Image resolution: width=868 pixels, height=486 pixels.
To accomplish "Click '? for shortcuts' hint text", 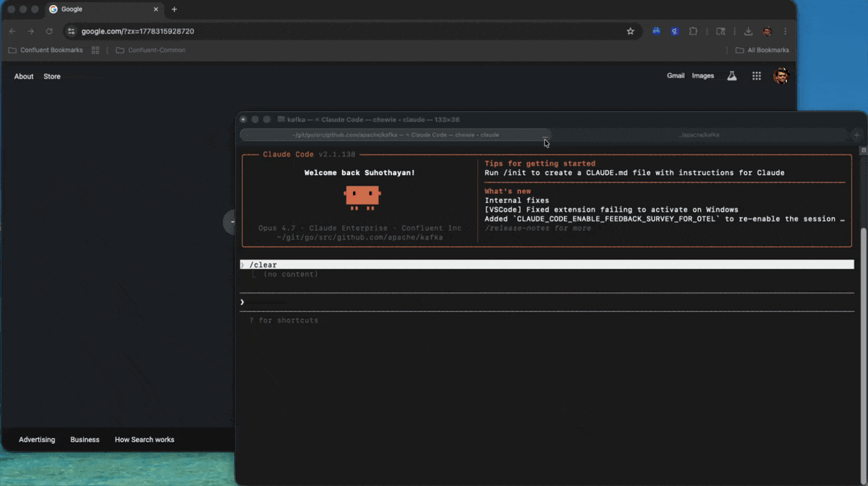I will (284, 320).
